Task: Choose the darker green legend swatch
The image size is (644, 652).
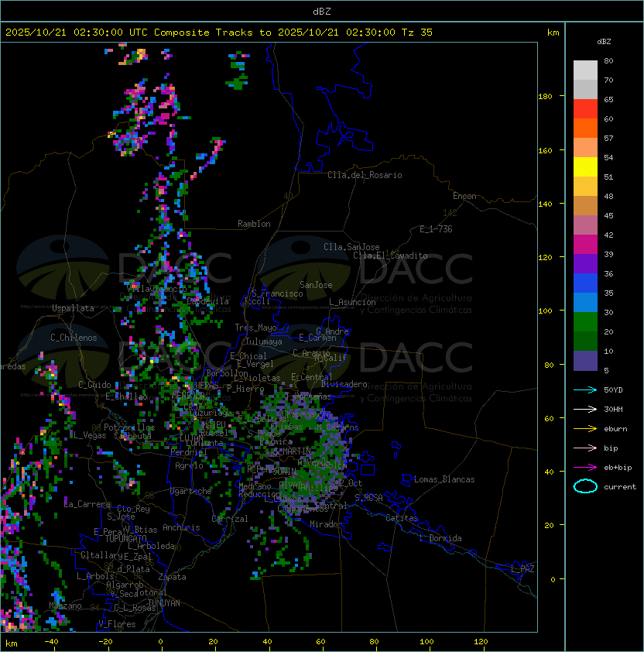Action: 585,341
